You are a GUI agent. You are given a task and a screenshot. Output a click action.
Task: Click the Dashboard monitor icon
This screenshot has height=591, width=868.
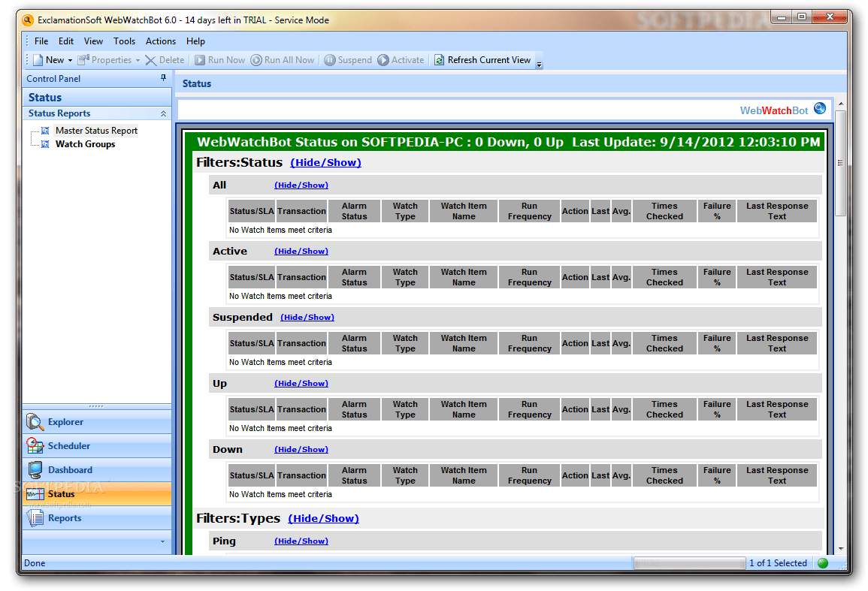tap(35, 470)
